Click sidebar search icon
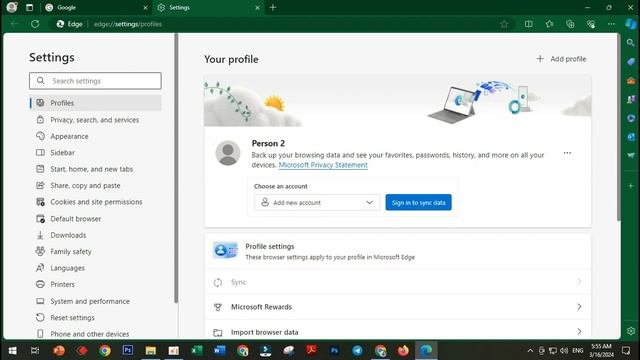 pos(631,42)
